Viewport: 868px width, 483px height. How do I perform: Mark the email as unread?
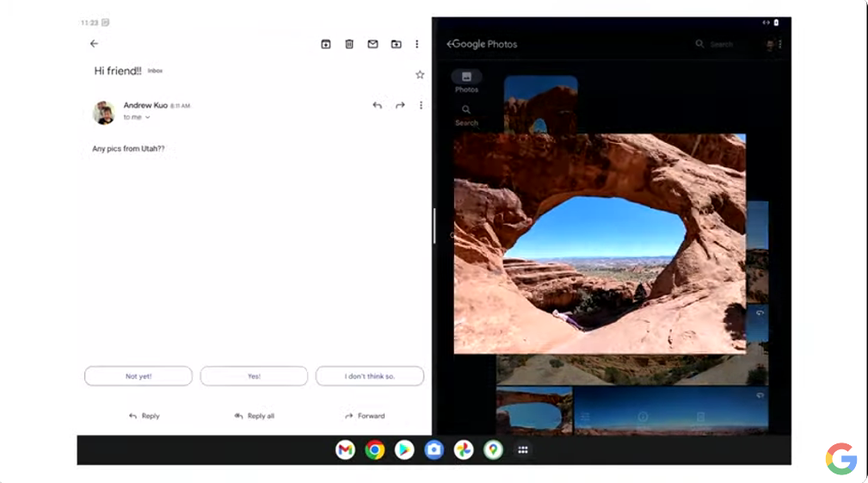[x=372, y=44]
